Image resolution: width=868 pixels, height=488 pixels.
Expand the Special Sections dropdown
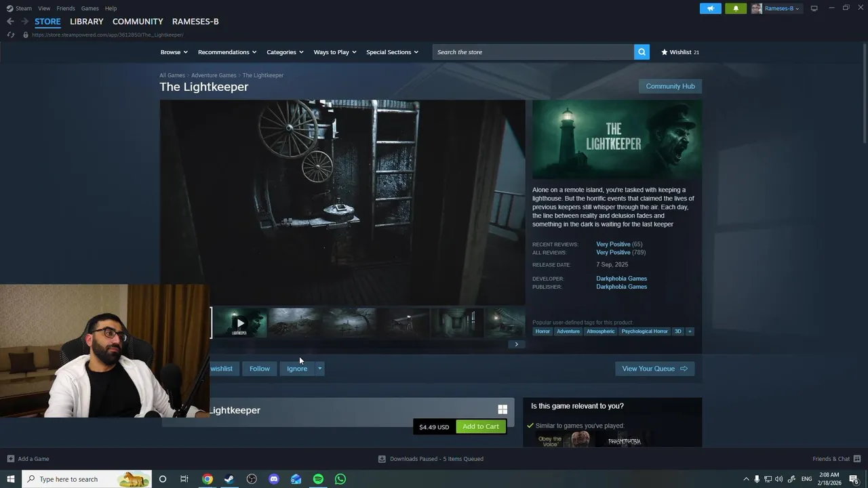tap(392, 52)
